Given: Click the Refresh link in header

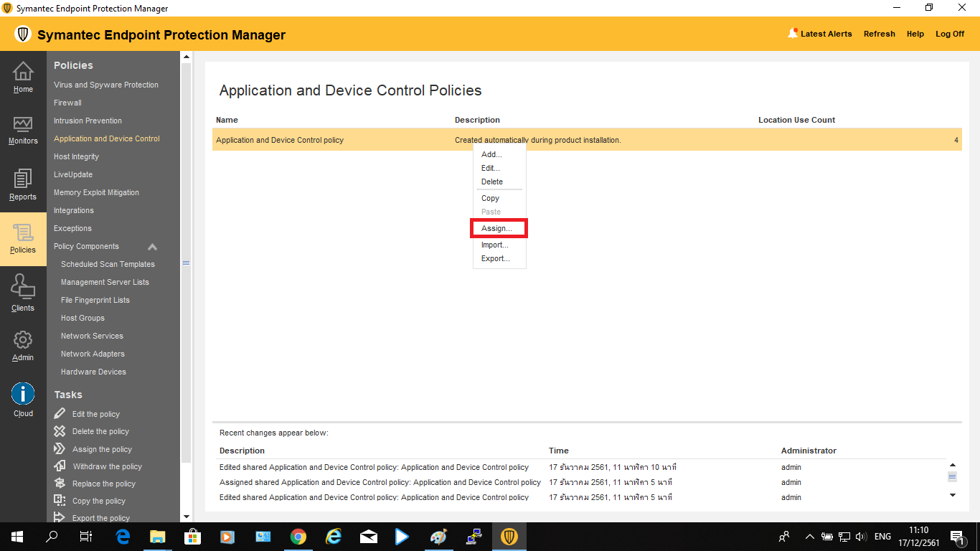Looking at the screenshot, I should pos(879,34).
